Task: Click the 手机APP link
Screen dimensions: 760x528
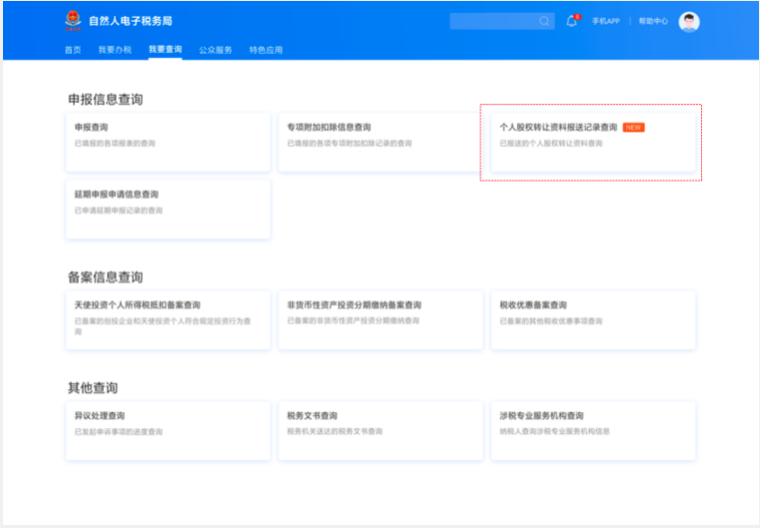Action: pos(606,21)
